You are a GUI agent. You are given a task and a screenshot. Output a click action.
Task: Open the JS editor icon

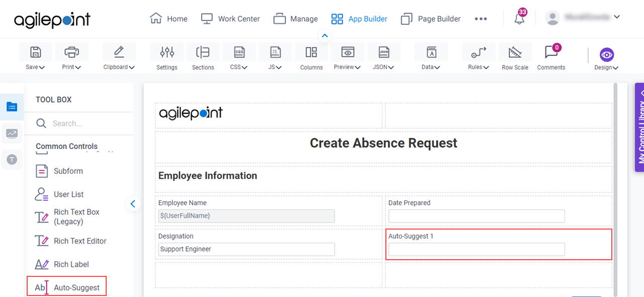pos(275,52)
